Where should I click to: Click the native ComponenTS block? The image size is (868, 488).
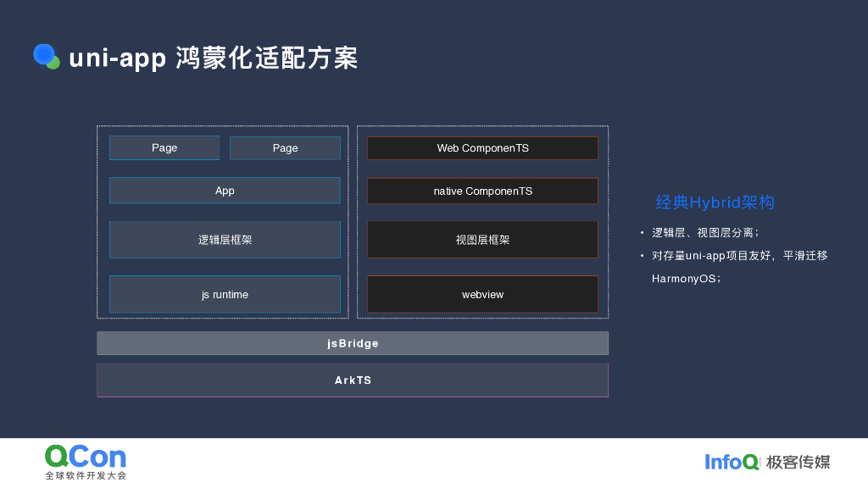482,191
